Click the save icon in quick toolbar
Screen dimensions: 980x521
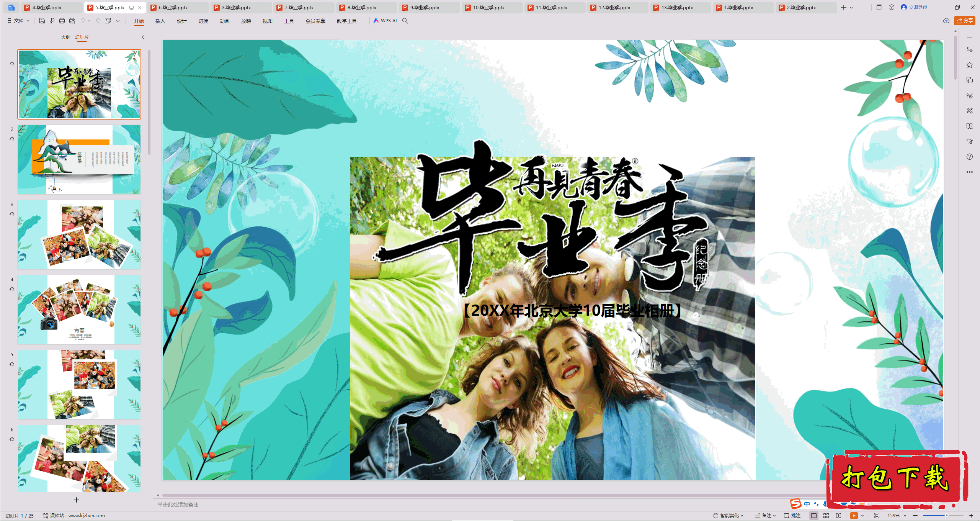pos(42,21)
